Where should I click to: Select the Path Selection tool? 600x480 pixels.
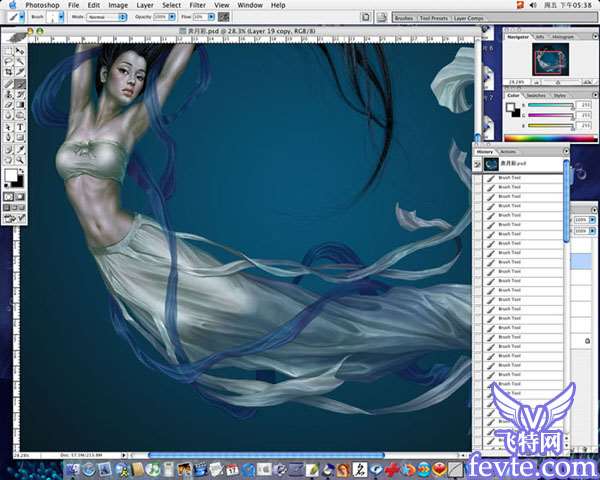pyautogui.click(x=8, y=127)
